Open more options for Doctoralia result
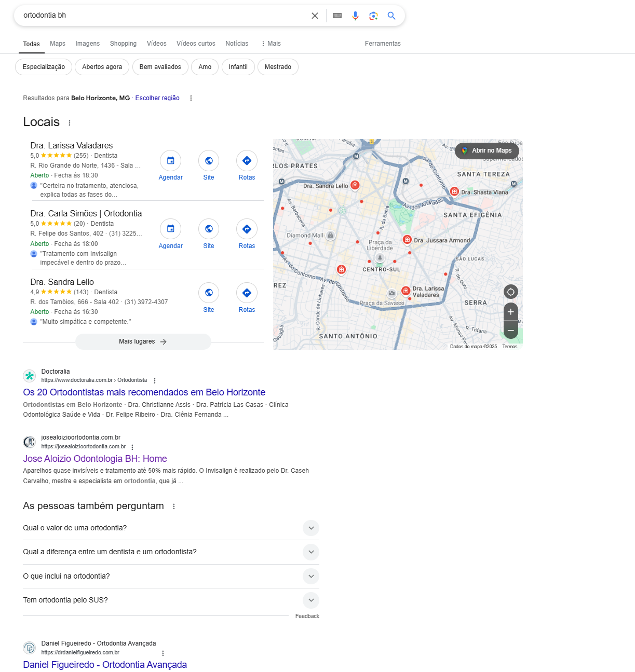This screenshot has height=672, width=635. coord(155,380)
